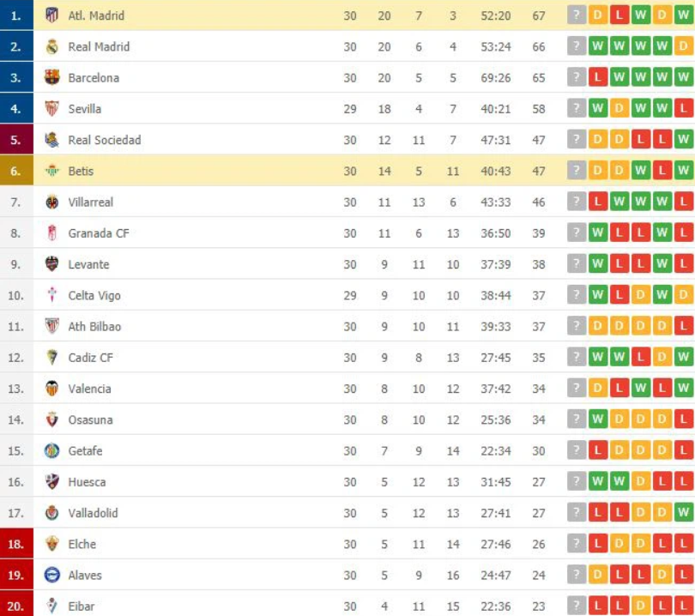Open the Real Sociedad team page
695x616 pixels.
(104, 140)
